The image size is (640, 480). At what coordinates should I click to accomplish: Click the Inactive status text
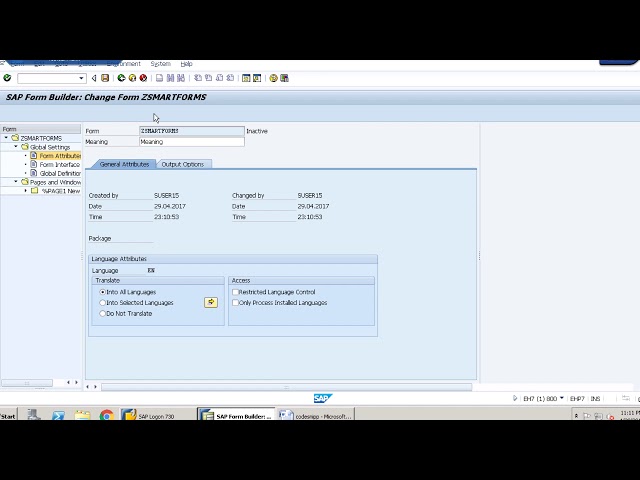pos(257,131)
